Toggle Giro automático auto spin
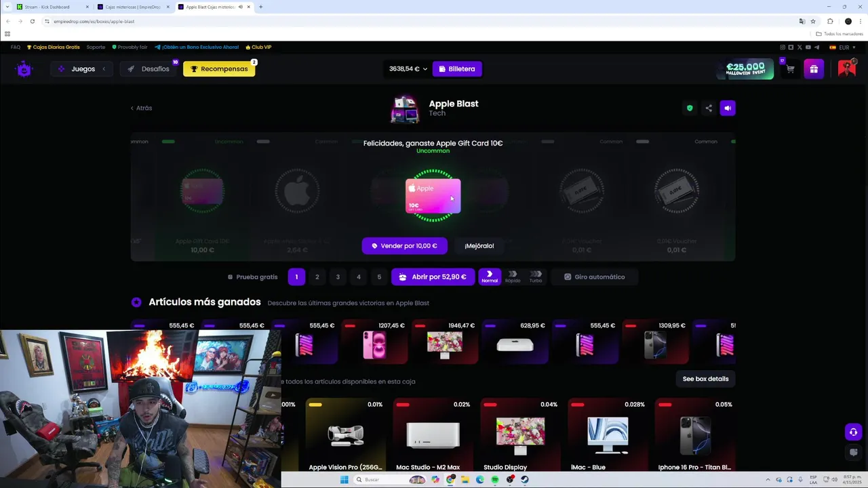The image size is (868, 488). click(x=595, y=277)
